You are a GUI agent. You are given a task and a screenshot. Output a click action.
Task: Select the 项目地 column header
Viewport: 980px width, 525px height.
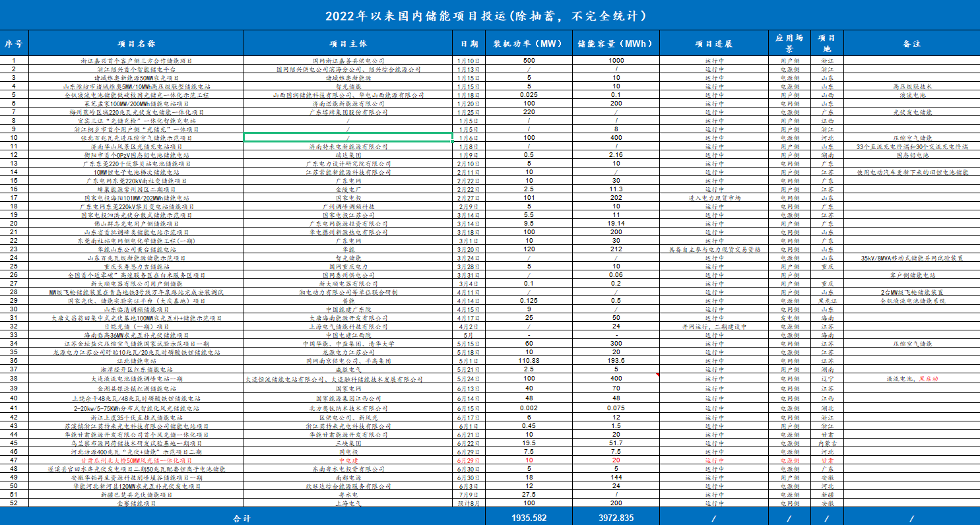tap(827, 44)
